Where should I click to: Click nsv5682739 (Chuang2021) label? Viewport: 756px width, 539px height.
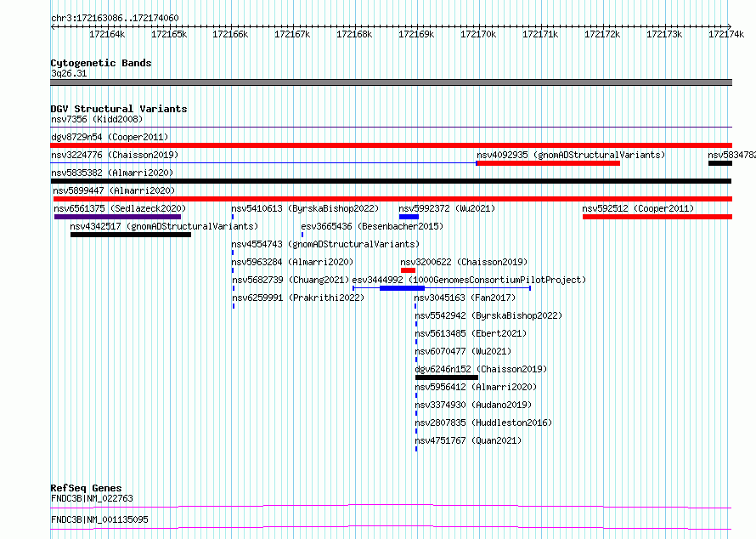click(x=291, y=280)
